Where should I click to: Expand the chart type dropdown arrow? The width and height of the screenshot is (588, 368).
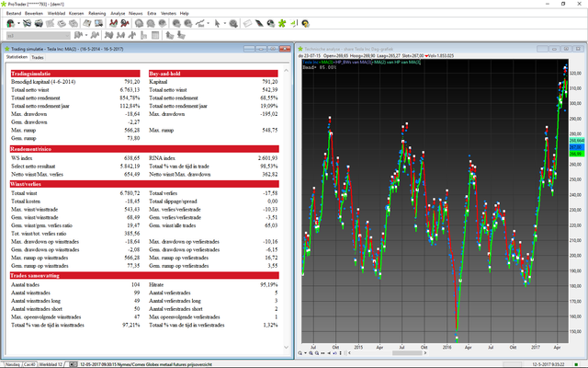pos(208,24)
